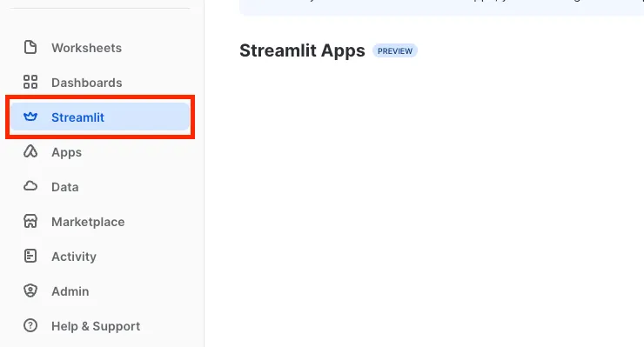Select Streamlit in the navigation

pos(100,117)
